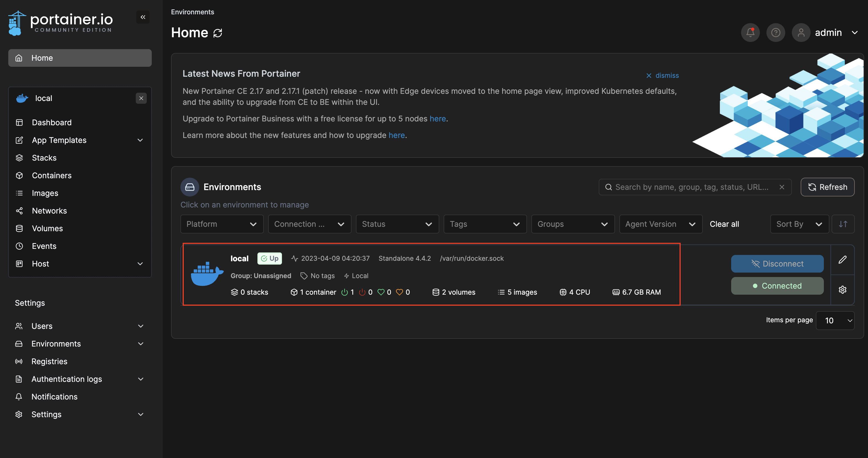Open Containers in the sidebar
This screenshot has height=458, width=868.
52,175
